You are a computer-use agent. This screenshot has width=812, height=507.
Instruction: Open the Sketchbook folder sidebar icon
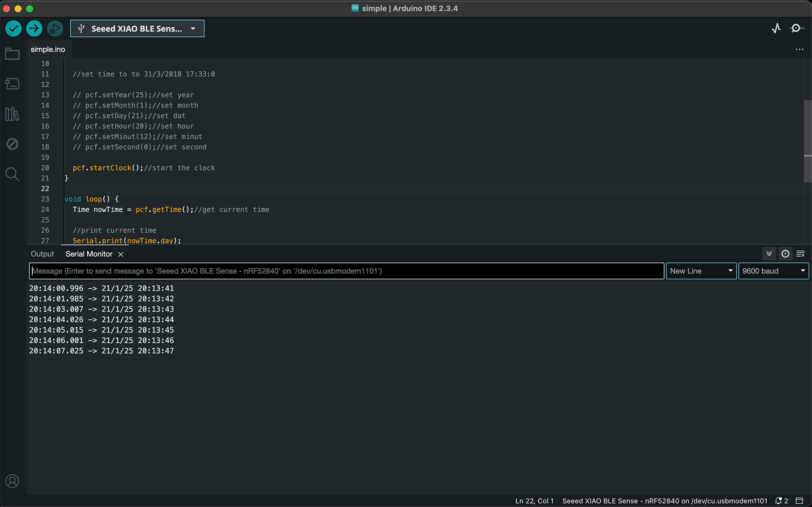12,54
